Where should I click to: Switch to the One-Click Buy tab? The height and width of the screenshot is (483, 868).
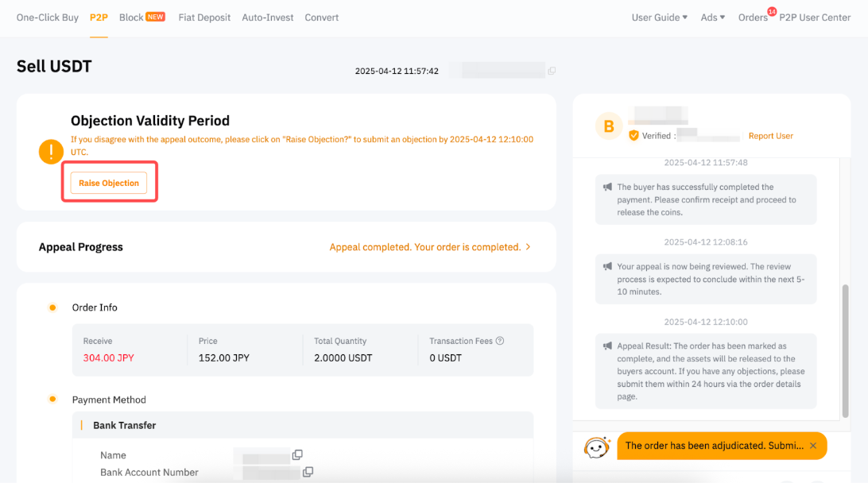coord(47,17)
